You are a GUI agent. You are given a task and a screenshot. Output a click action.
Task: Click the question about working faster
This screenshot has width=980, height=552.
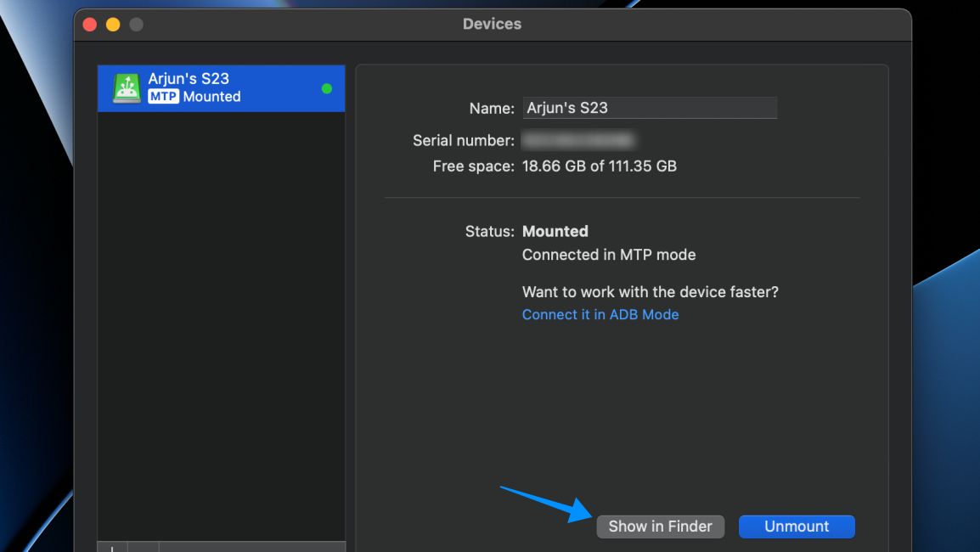[650, 291]
